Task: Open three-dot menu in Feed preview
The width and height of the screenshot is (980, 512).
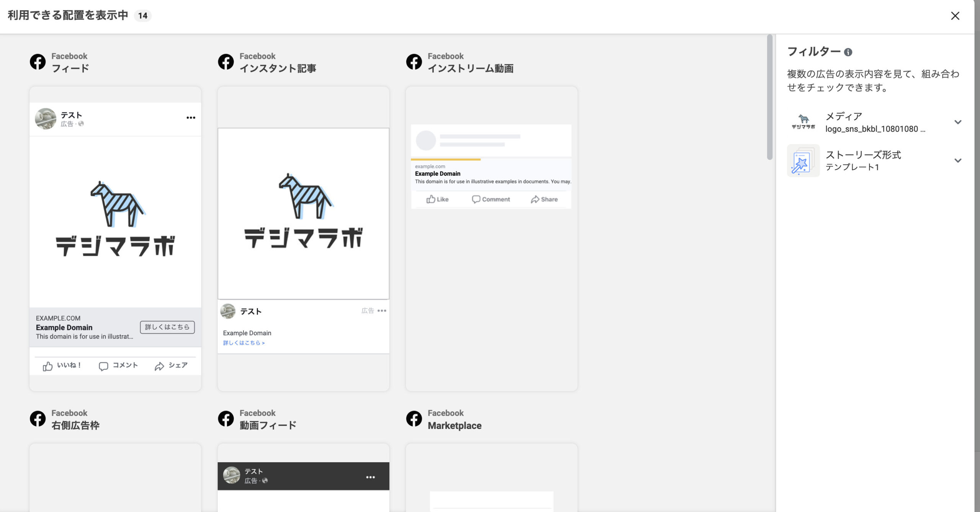Action: coord(191,117)
